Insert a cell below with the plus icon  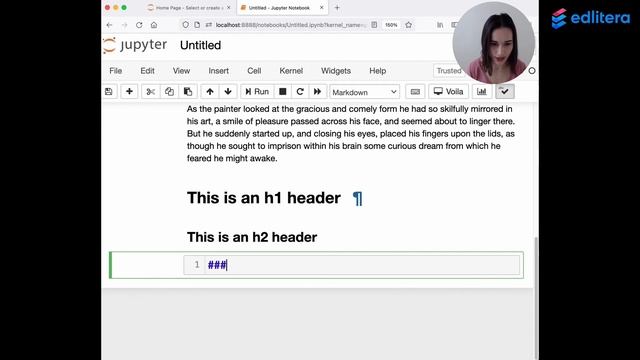point(129,91)
